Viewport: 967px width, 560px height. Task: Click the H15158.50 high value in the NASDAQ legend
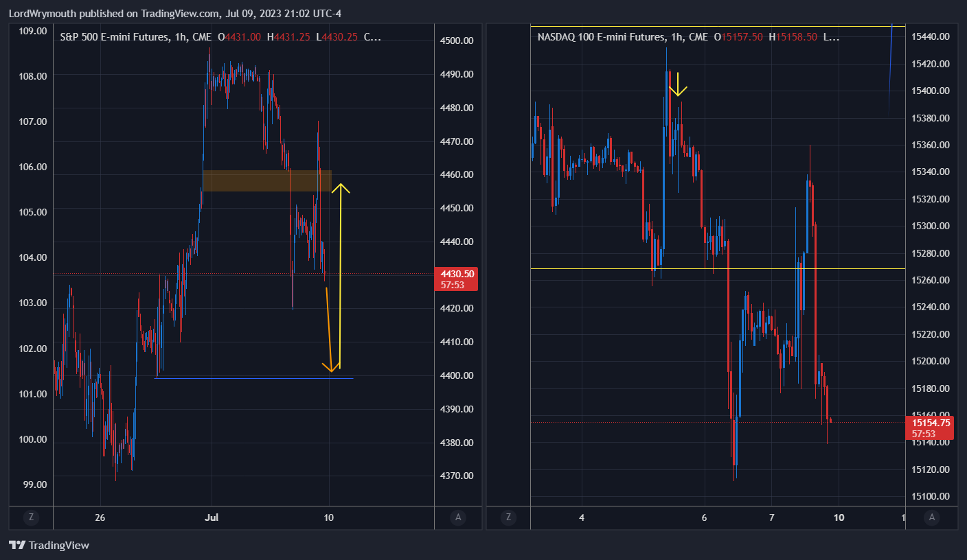click(793, 37)
